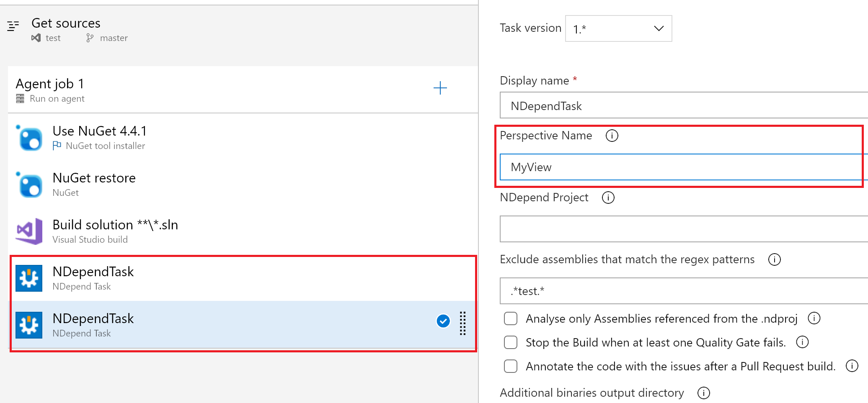
Task: Open the Task version dropdown
Action: coord(619,28)
